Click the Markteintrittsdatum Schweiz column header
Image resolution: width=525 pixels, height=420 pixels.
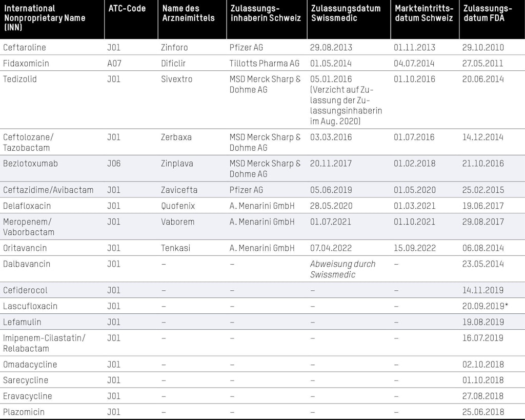424,13
